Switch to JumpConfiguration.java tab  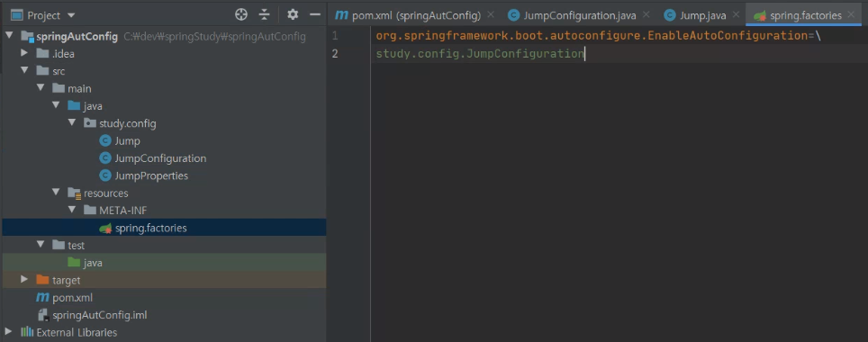point(580,15)
